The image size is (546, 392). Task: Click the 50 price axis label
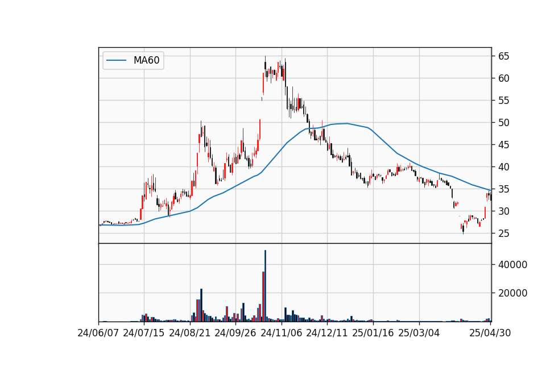point(503,123)
